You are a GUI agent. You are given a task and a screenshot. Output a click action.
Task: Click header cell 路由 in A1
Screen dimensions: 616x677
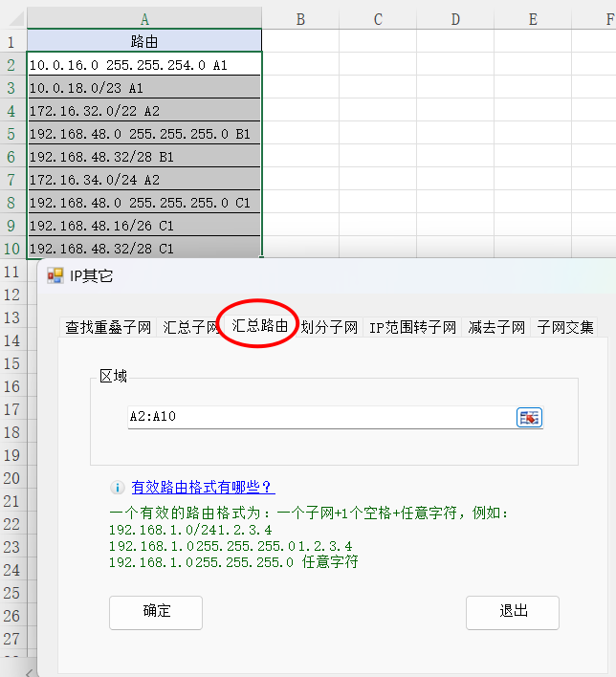point(144,41)
